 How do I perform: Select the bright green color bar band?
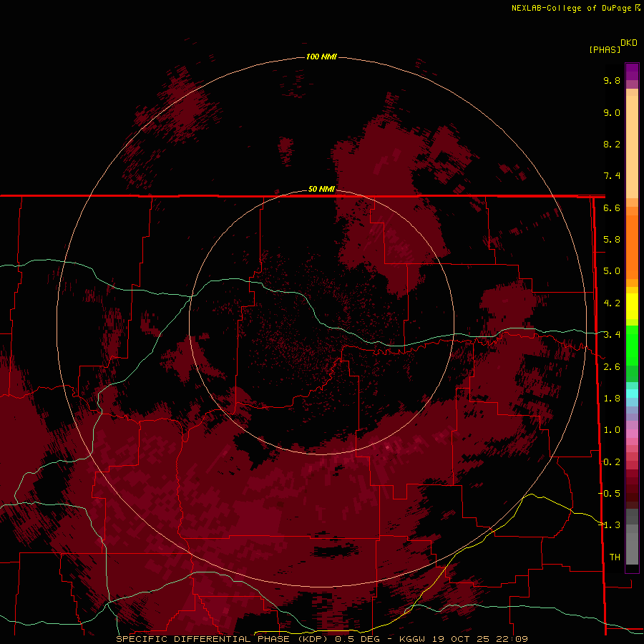click(632, 345)
